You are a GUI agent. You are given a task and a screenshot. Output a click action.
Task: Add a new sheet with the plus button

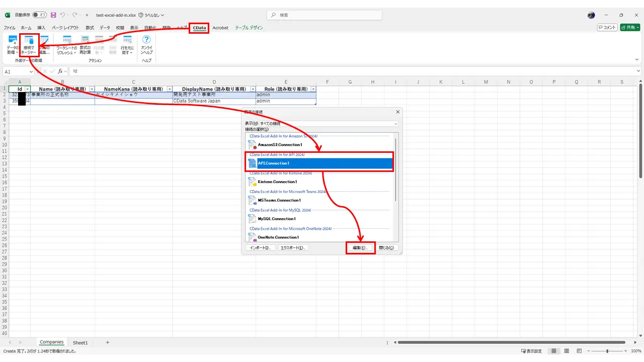click(107, 342)
